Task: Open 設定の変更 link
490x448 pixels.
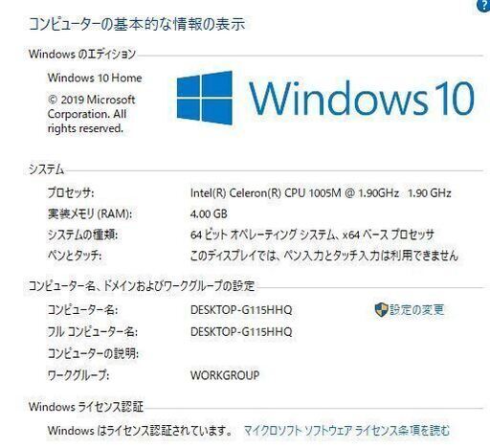Action: click(416, 310)
